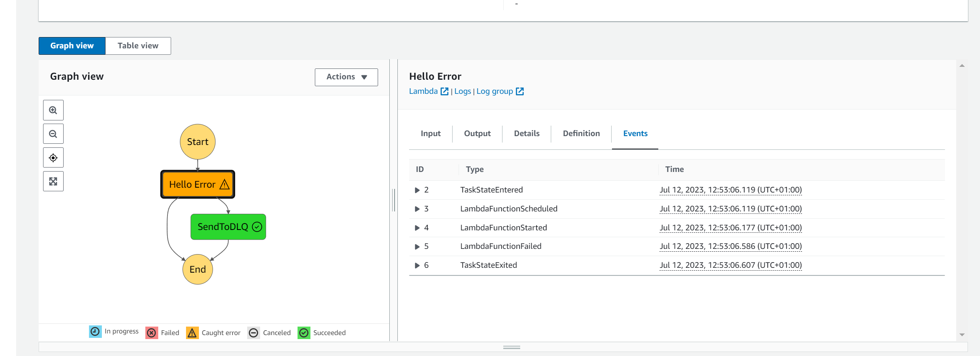Click the timestamp of LambdaFunctionScheduled event
This screenshot has width=980, height=356.
pyautogui.click(x=731, y=209)
